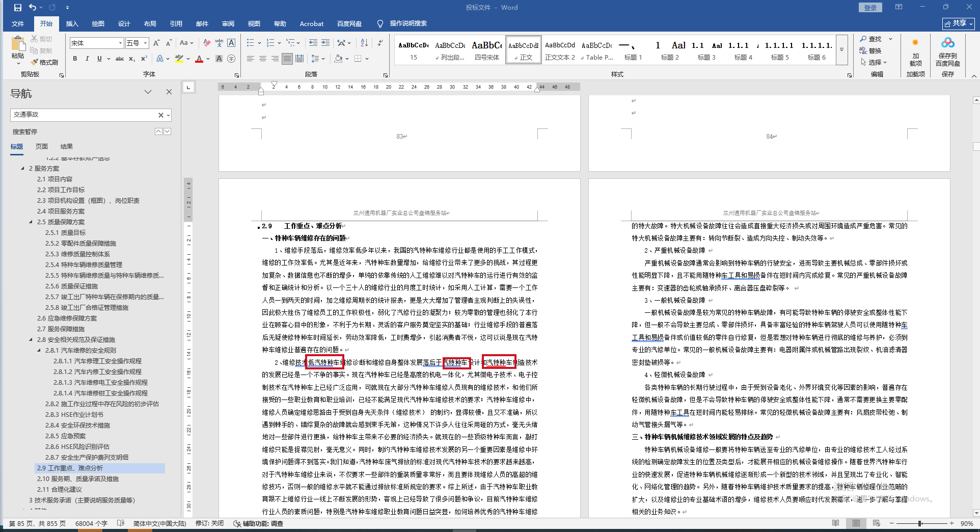Screen dimensions: 980x532
Task: Click the 登录 sign-in button
Action: click(x=870, y=8)
